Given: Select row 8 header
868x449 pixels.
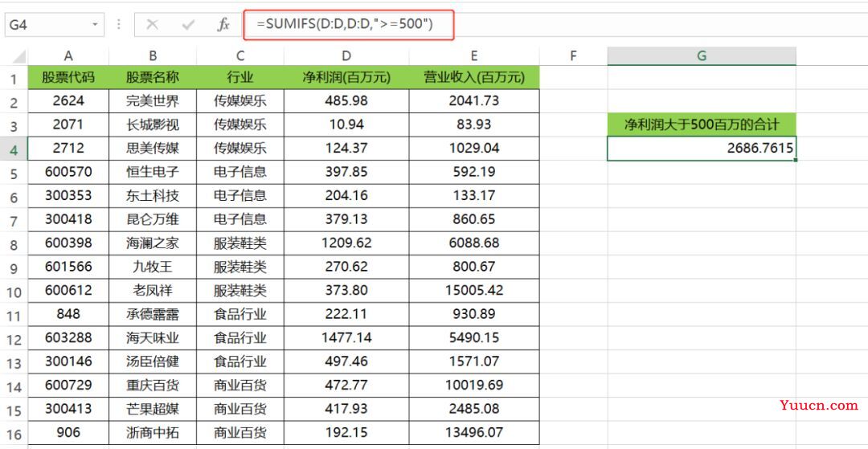Looking at the screenshot, I should 14,244.
